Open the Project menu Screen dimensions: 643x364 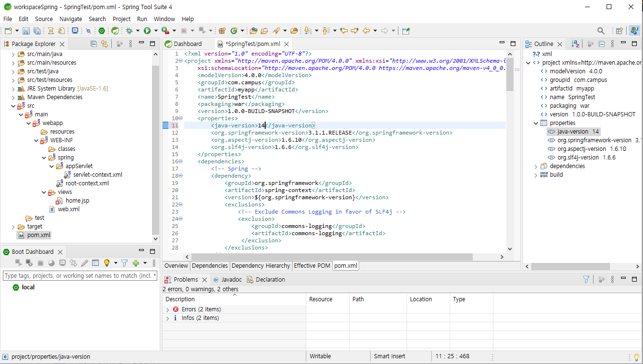click(x=121, y=19)
